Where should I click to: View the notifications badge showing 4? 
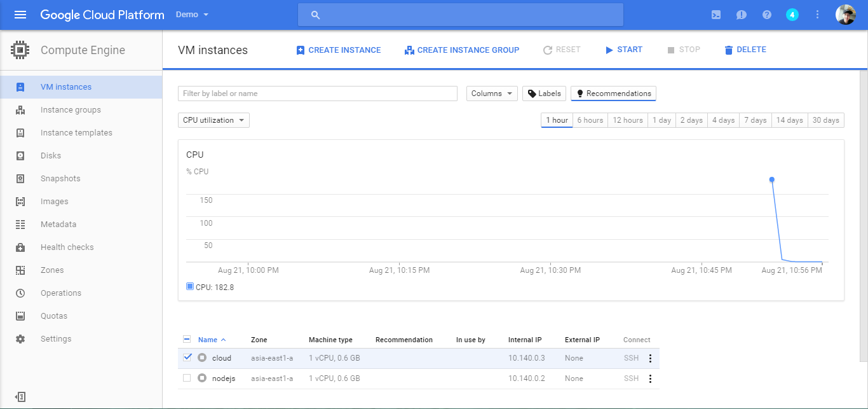point(792,15)
